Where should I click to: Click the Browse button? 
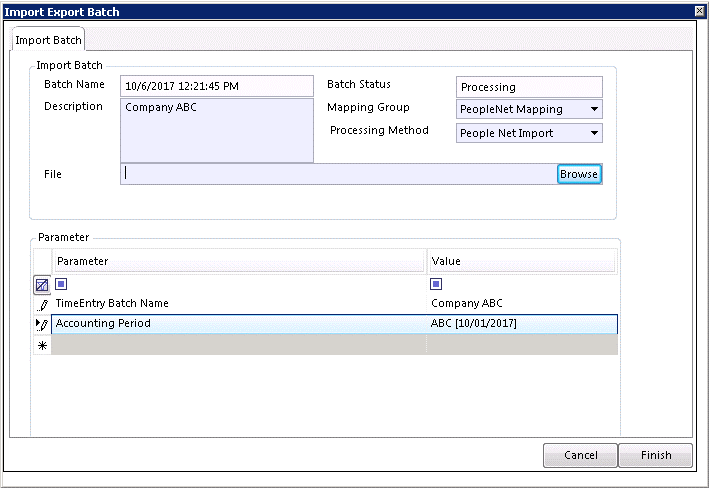(x=579, y=174)
